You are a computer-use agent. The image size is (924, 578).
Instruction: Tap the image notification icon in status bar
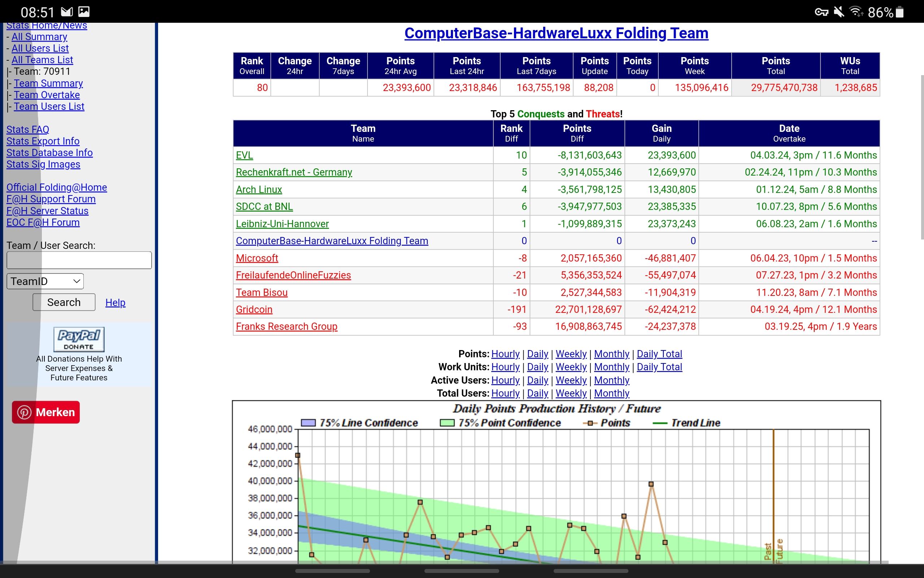tap(84, 12)
